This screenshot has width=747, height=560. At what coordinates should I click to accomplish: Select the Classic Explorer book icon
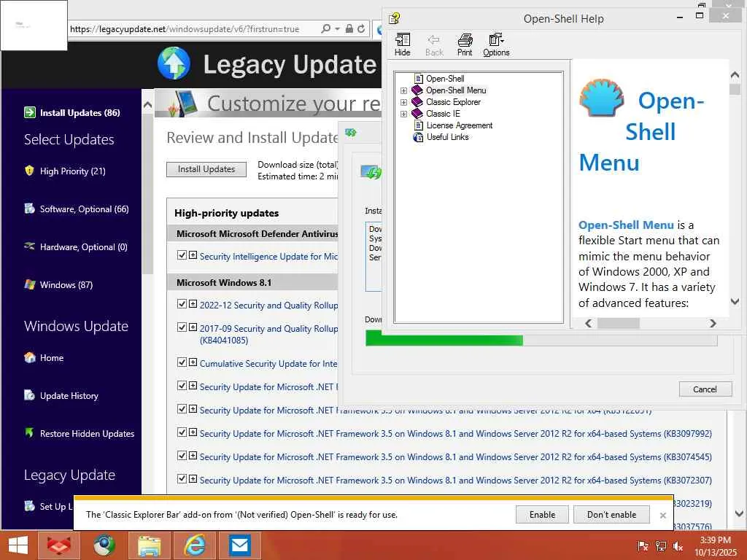point(417,102)
